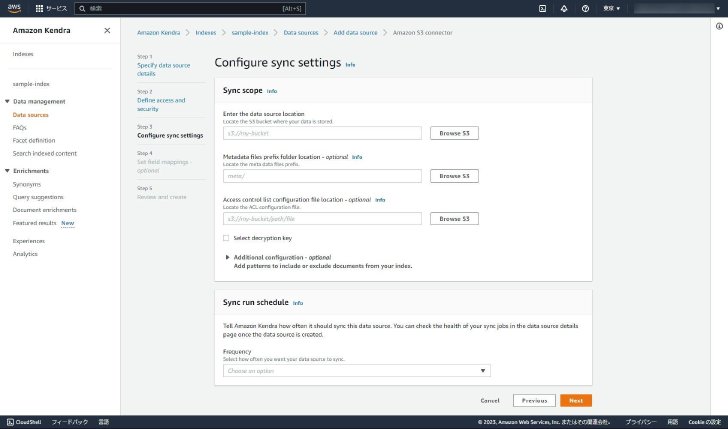Open the AWS services grid menu
The image size is (728, 429).
[39, 8]
